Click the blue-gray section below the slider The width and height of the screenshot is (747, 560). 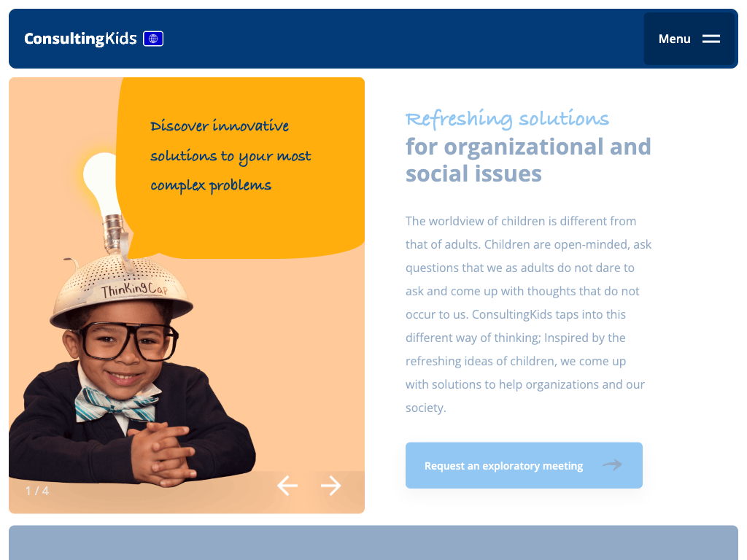(x=373, y=542)
